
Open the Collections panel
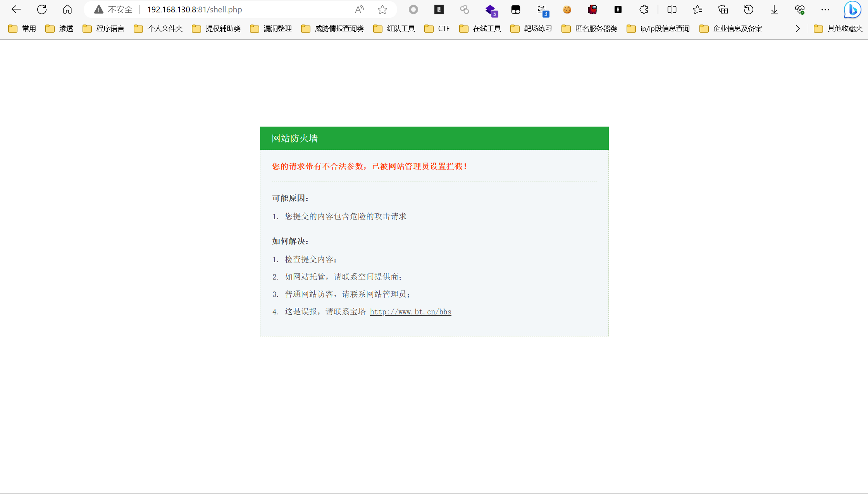point(723,9)
